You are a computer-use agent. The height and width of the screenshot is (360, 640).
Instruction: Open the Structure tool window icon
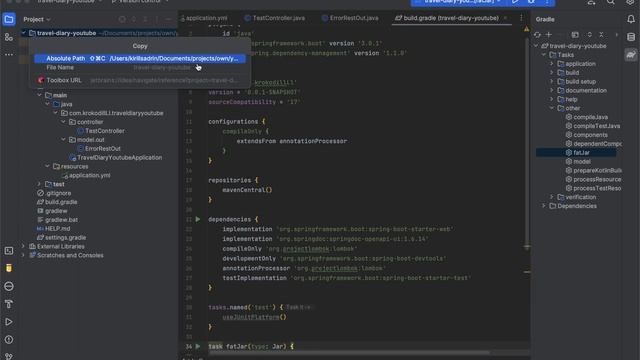[9, 37]
